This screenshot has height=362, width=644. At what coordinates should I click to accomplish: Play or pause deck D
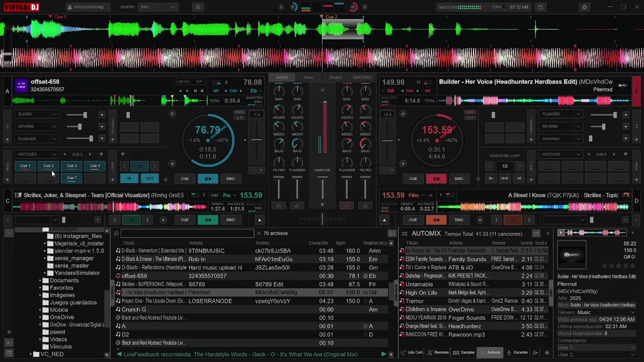[436, 220]
